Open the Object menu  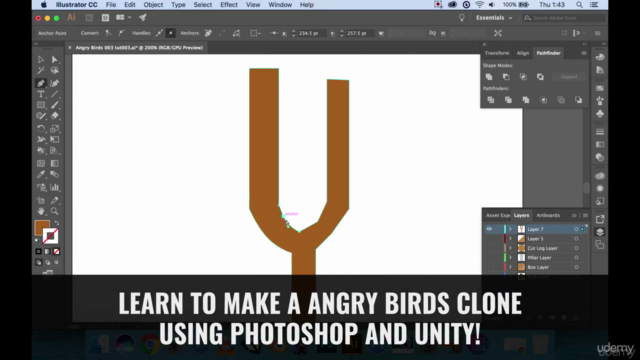(x=153, y=5)
